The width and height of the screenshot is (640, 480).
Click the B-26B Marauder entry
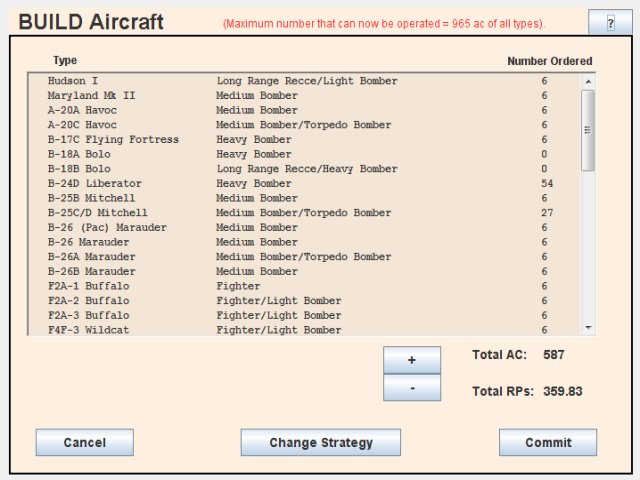[x=300, y=271]
